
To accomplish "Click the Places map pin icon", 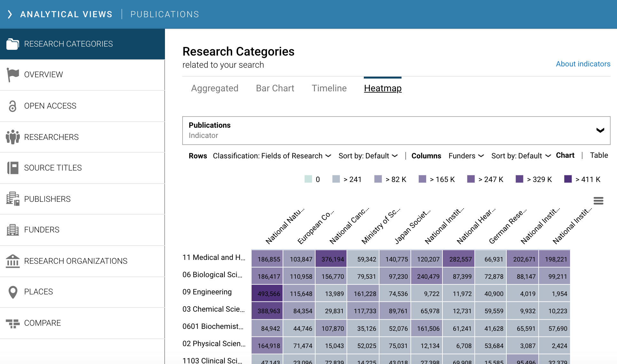I will (12, 292).
